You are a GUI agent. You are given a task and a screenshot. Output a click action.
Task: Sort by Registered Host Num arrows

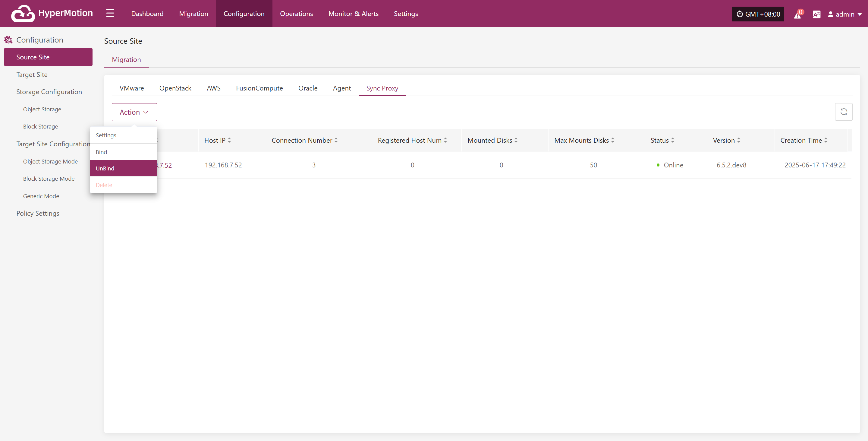[445, 140]
